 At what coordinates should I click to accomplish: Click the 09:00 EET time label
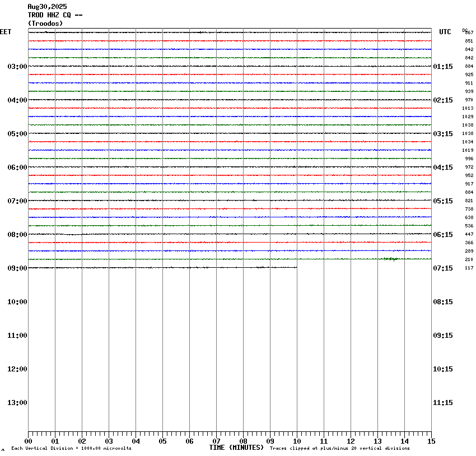17,268
